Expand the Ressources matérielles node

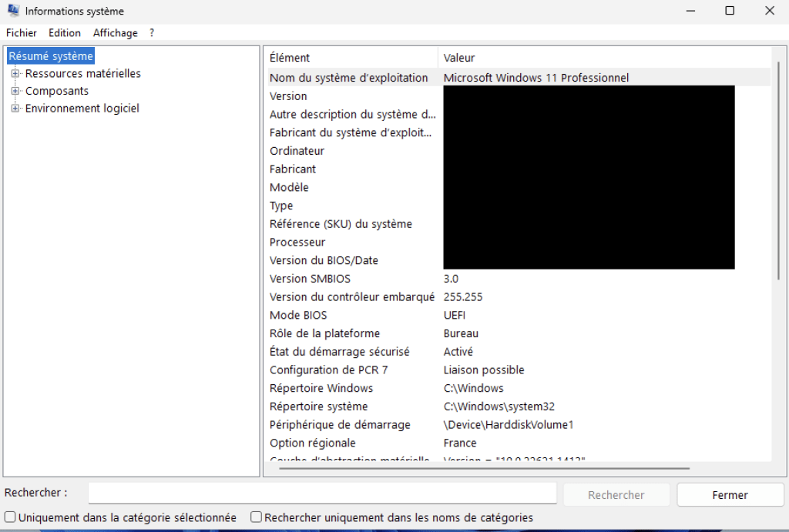click(15, 73)
